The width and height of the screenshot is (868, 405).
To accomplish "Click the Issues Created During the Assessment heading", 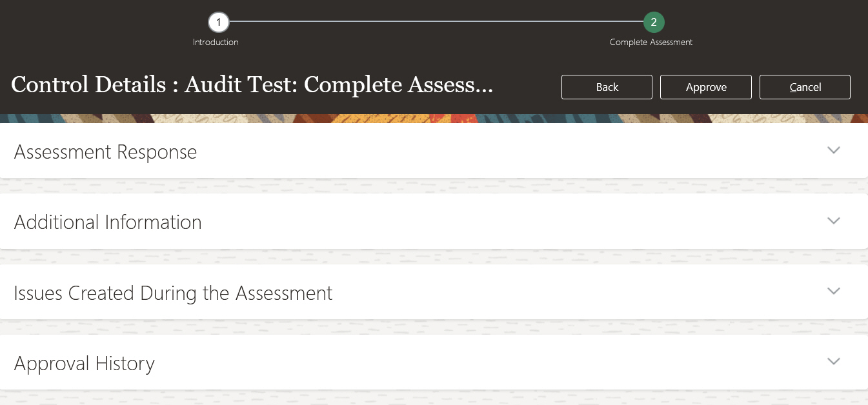I will (x=173, y=293).
